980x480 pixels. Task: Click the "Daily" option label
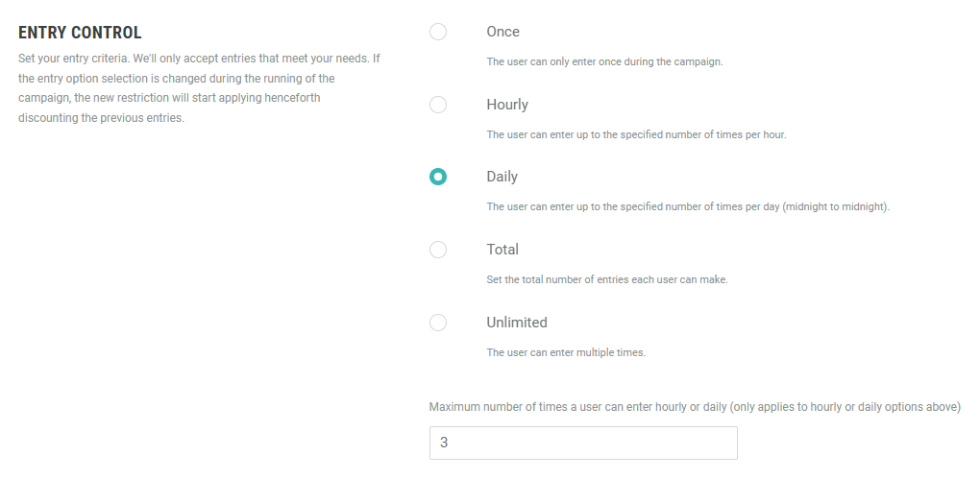(502, 177)
